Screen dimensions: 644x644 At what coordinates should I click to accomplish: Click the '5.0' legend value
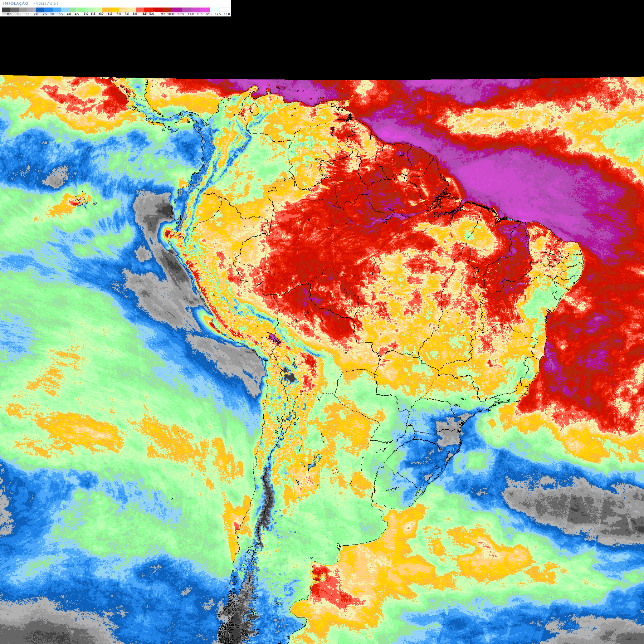pyautogui.click(x=86, y=14)
